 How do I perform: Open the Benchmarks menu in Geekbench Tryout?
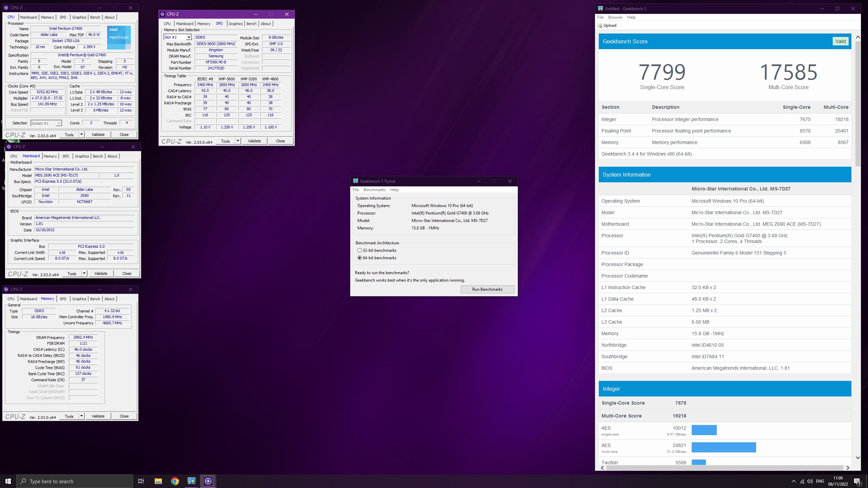374,190
